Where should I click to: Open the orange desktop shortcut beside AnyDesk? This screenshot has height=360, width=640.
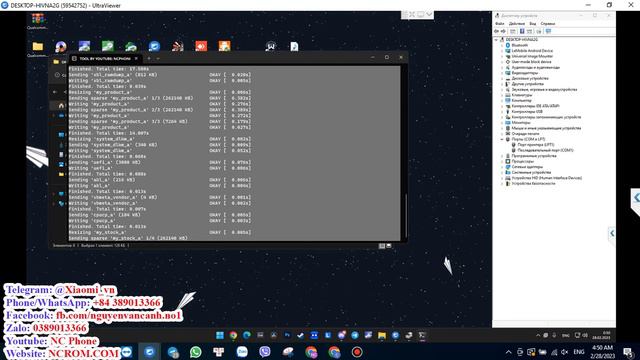(224, 46)
